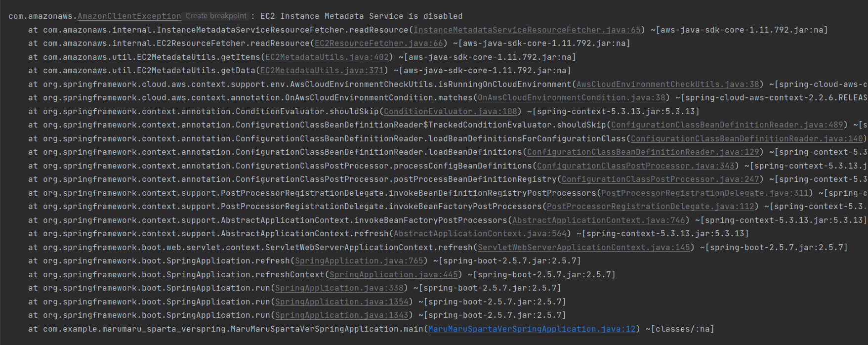The width and height of the screenshot is (868, 345).
Task: Open EC2ResourceFetcher.java:66 source link
Action: [379, 43]
